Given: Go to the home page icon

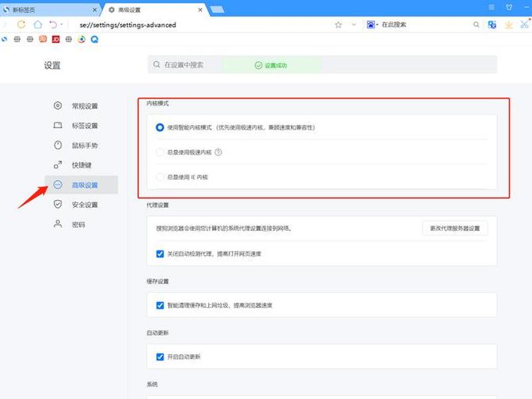Looking at the screenshot, I should point(38,25).
